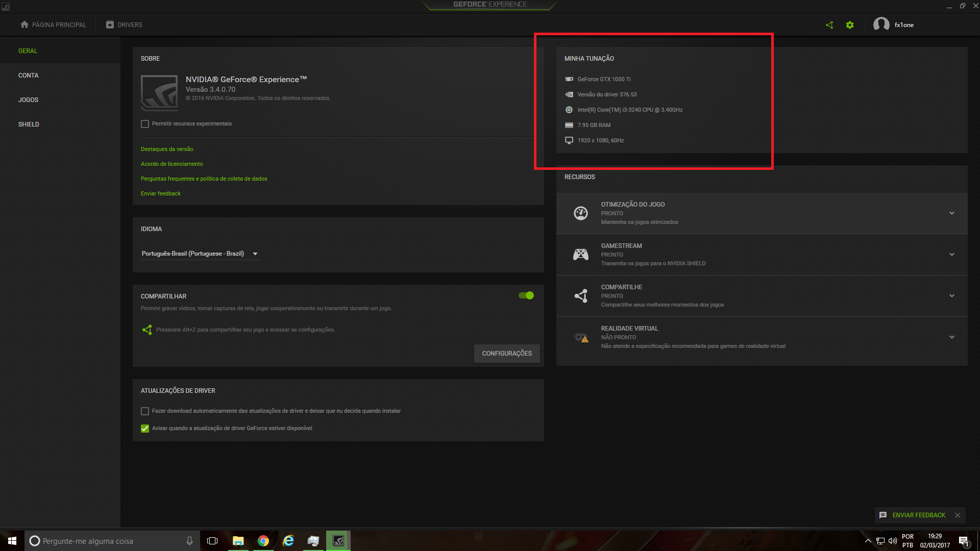This screenshot has height=551, width=980.
Task: Open Perguntas frequentes e política link
Action: (204, 179)
